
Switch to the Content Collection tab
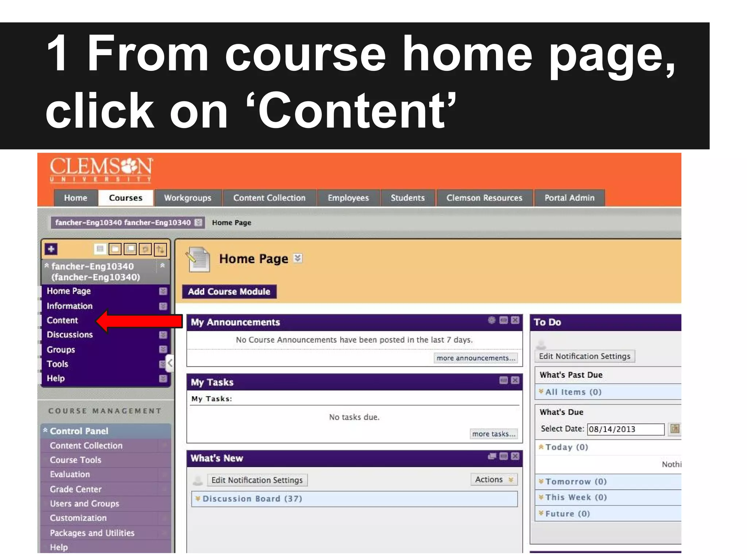269,198
